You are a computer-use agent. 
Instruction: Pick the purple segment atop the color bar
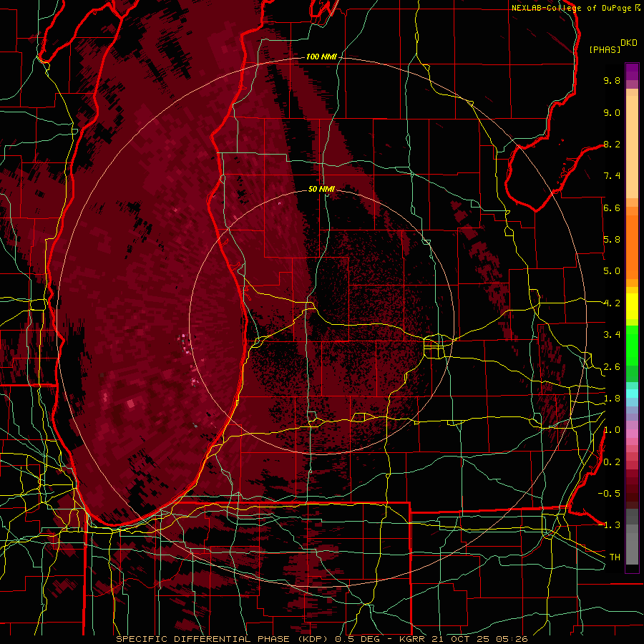point(632,72)
